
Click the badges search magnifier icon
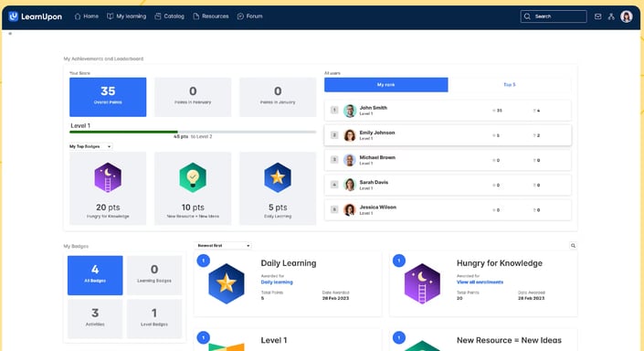573,246
